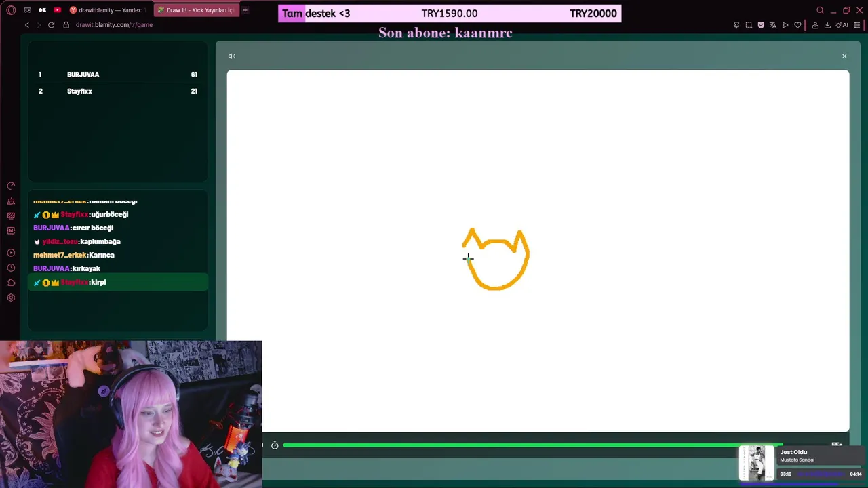Open the browser tab search magnifier

820,10
